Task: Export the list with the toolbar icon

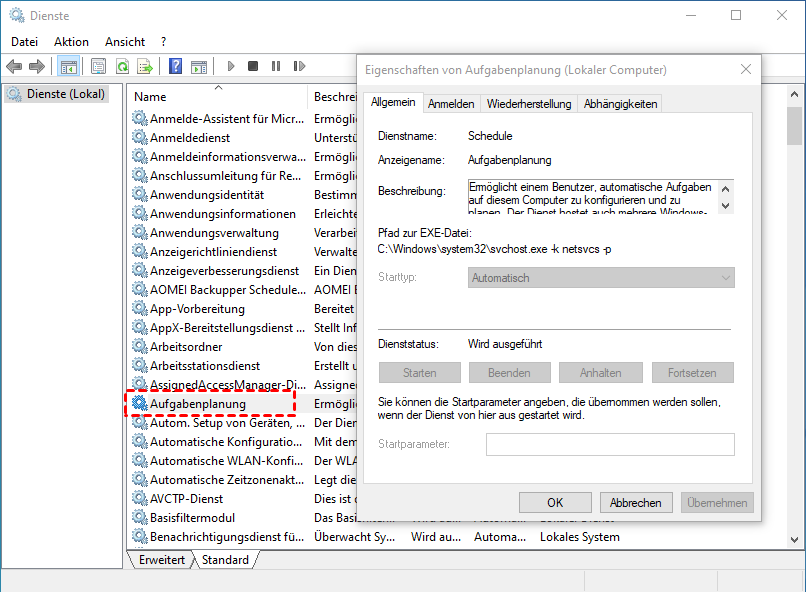Action: (x=145, y=66)
